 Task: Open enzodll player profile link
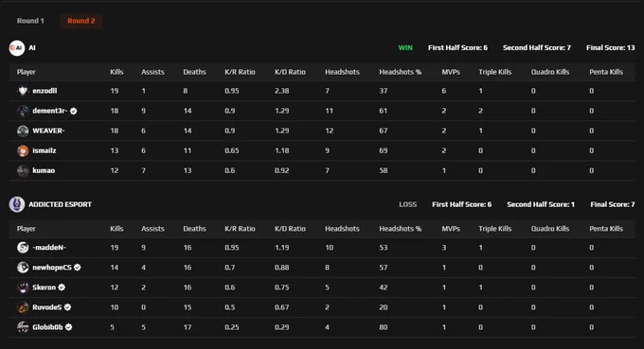click(45, 91)
